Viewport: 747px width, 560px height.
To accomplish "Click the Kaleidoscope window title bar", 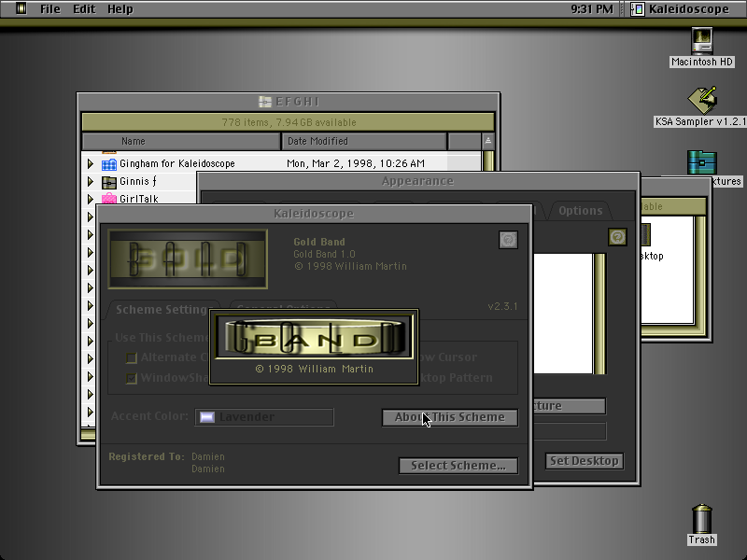I will 314,214.
